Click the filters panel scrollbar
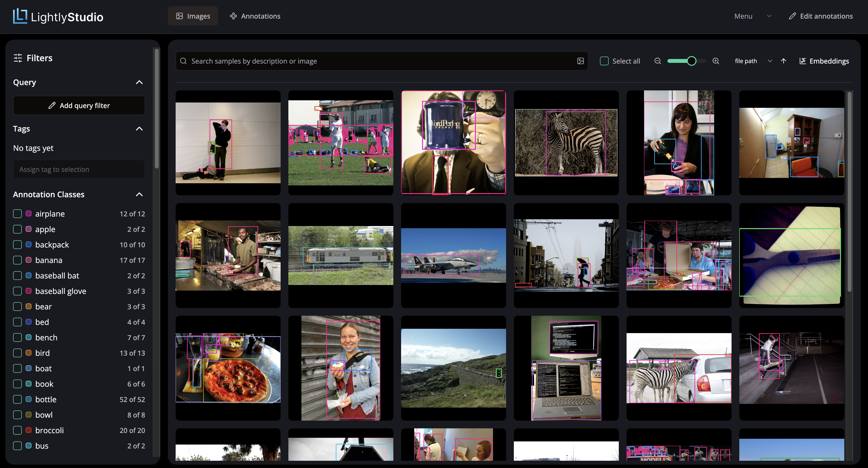The height and width of the screenshot is (468, 868). click(156, 108)
